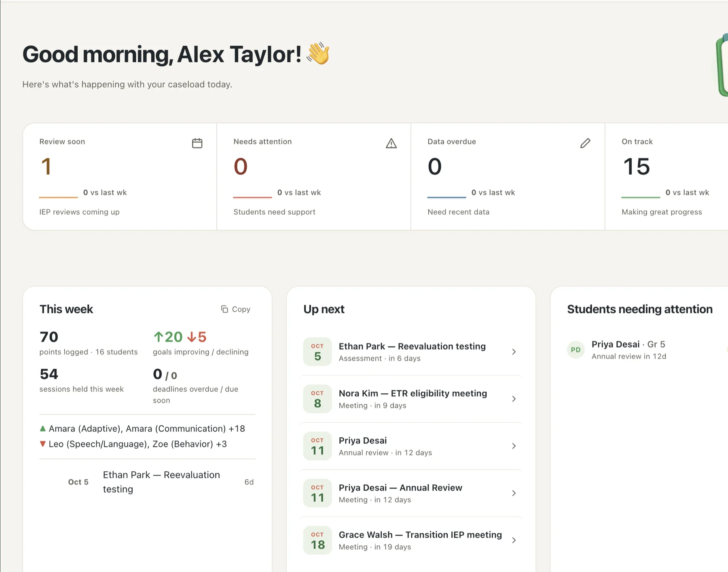Click the orange trend bar under Review soon
Viewport: 728px width, 572px height.
[x=58, y=197]
